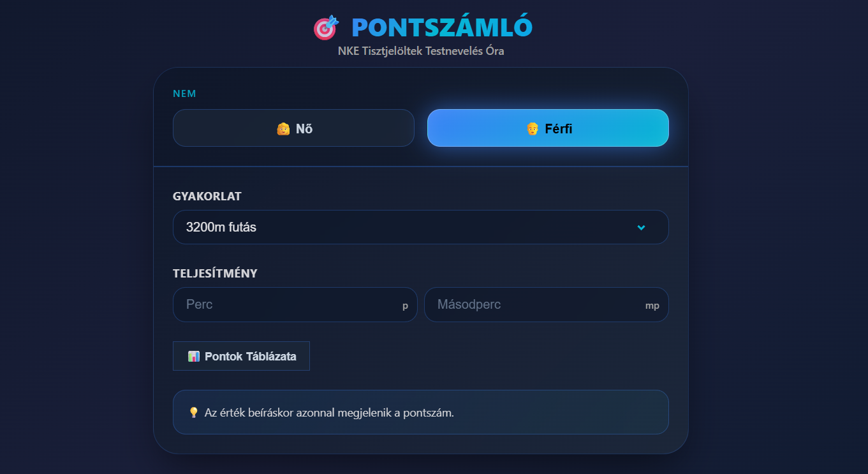Image resolution: width=868 pixels, height=474 pixels.
Task: Click the chevron on the 3200m futás selector
Action: (x=641, y=227)
